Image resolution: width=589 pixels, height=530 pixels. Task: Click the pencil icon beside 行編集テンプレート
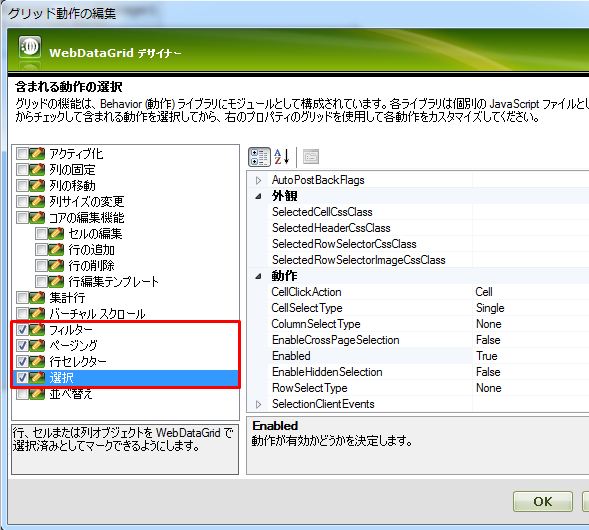[56, 281]
